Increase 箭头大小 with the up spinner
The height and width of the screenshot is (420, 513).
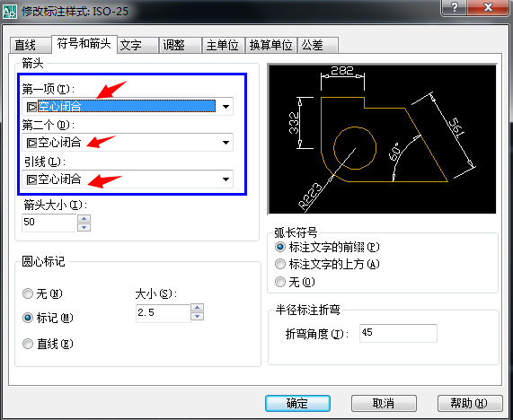(x=84, y=218)
